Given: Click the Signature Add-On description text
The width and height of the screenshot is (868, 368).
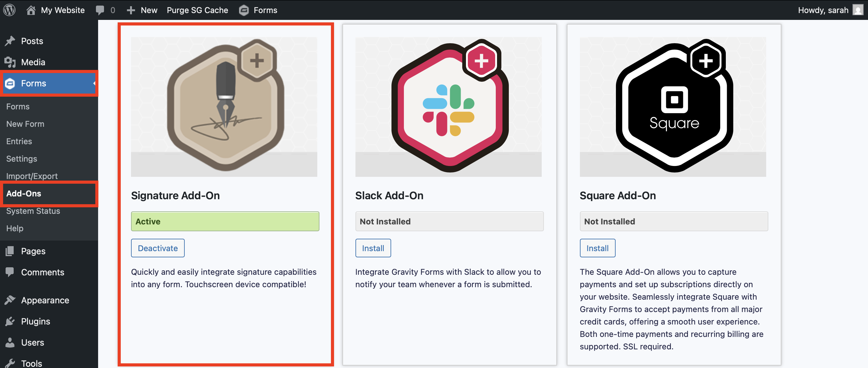Looking at the screenshot, I should [224, 278].
